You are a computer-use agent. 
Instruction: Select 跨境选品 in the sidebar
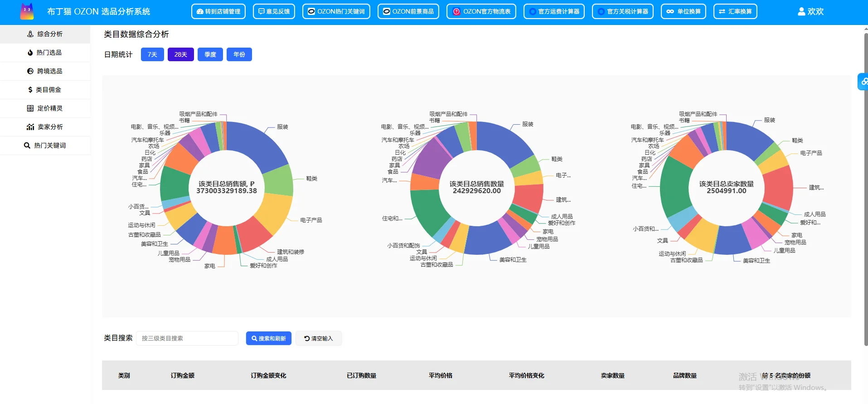point(45,71)
